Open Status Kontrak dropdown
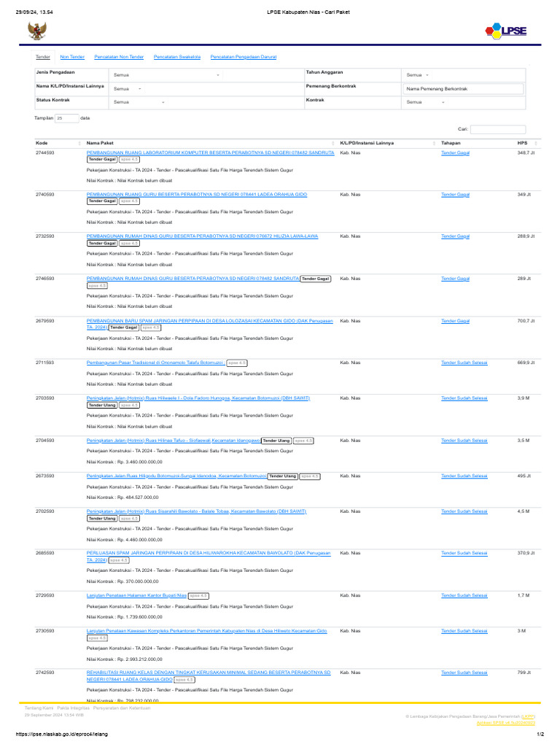This screenshot has height=747, width=560. 139,102
